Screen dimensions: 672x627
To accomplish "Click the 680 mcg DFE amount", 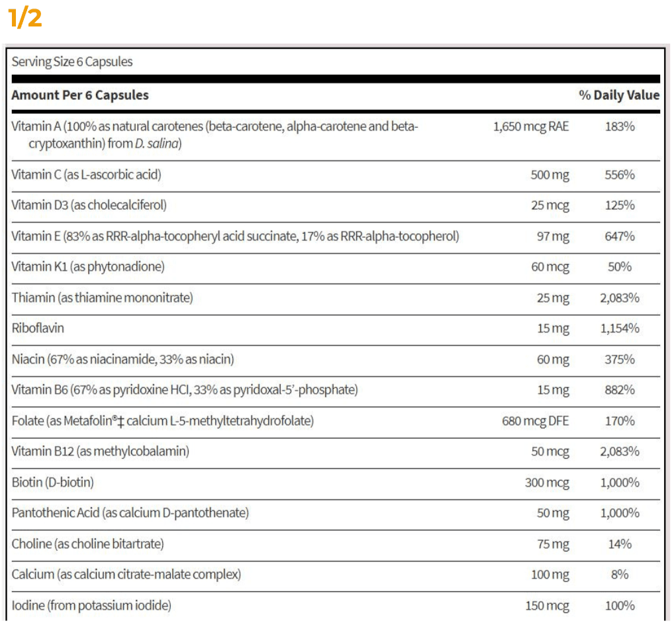I will 535,420.
